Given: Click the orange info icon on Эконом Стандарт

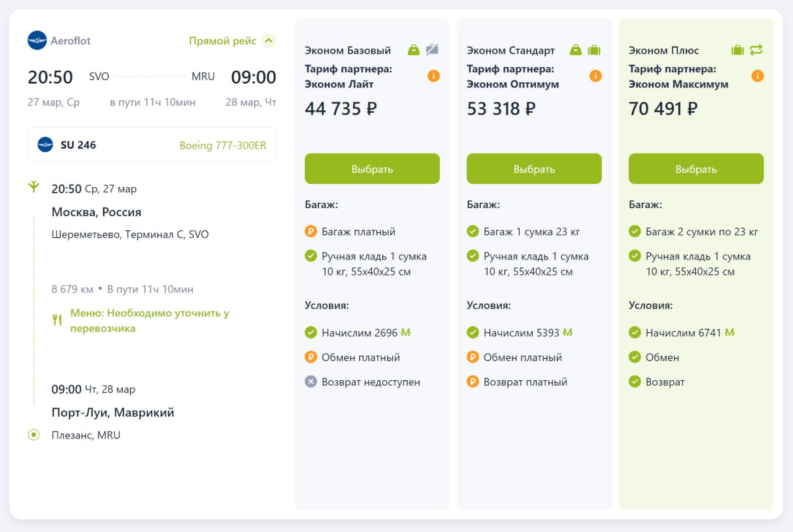Looking at the screenshot, I should point(595,76).
